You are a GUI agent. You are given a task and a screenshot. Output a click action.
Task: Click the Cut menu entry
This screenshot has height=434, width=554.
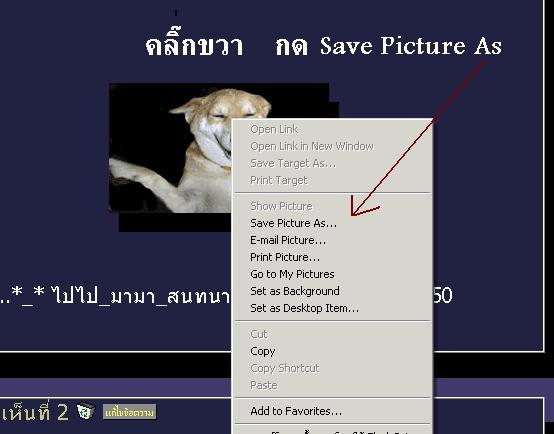coord(332,334)
